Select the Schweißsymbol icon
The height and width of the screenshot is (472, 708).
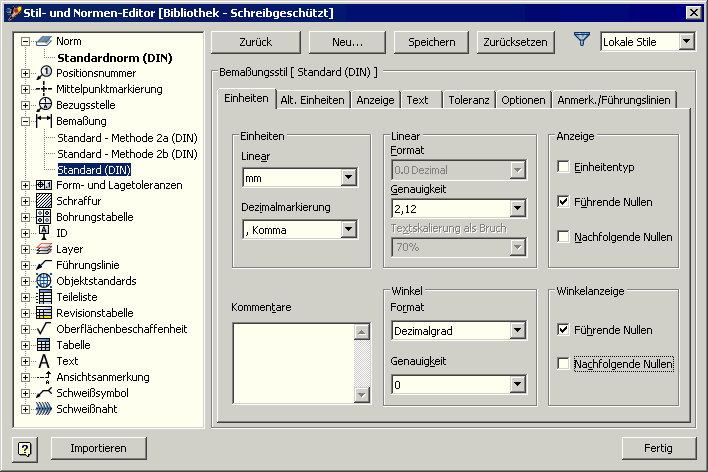[44, 393]
